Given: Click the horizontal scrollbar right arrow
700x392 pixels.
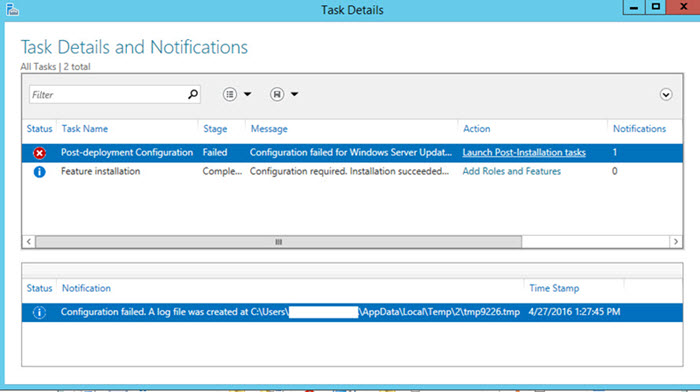Looking at the screenshot, I should (676, 242).
